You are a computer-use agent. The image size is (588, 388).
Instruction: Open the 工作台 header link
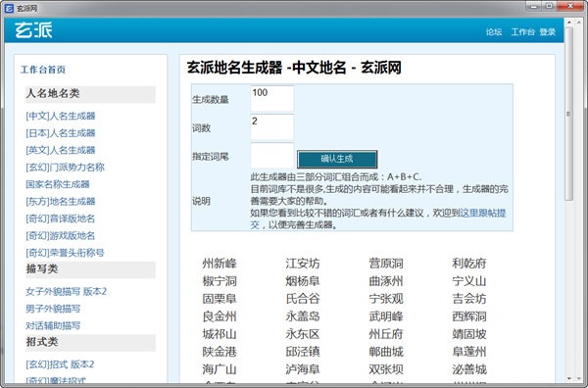pyautogui.click(x=522, y=32)
